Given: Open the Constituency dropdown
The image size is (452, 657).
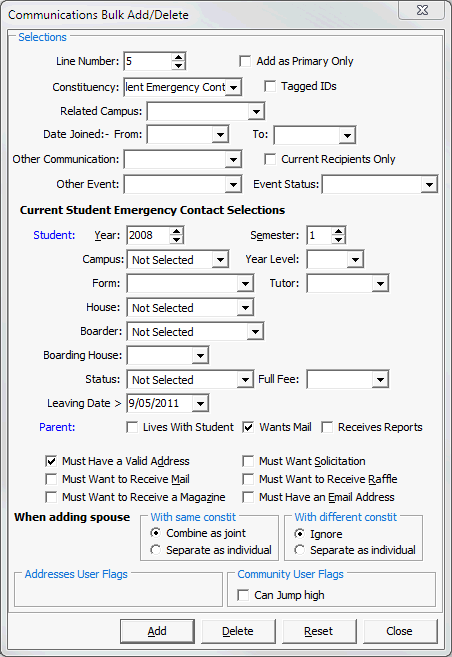Looking at the screenshot, I should (233, 87).
